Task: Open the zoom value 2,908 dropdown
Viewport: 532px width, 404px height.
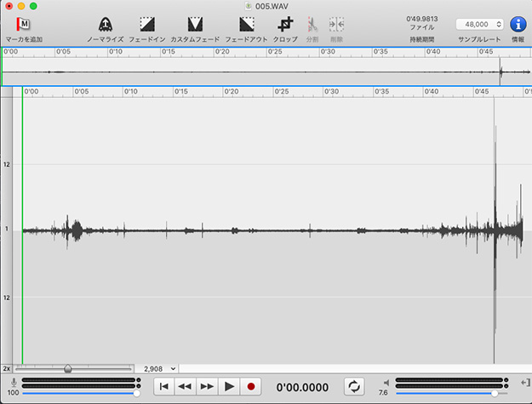Action: click(160, 368)
